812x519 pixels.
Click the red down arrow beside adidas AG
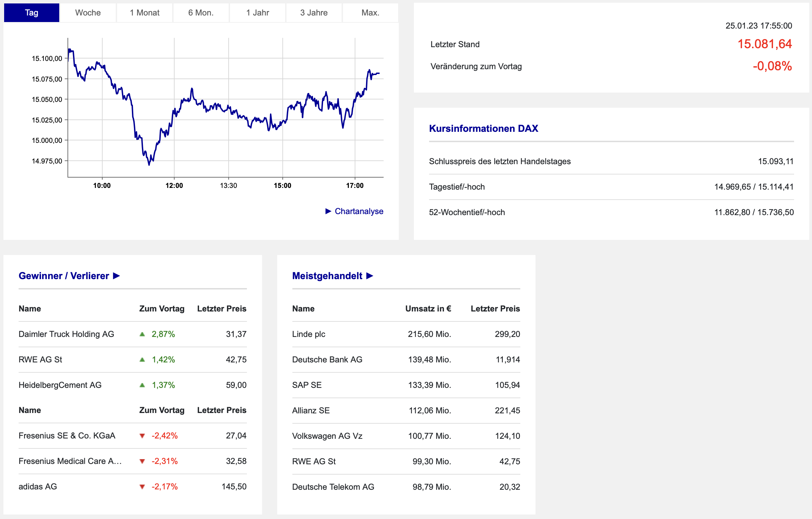142,487
